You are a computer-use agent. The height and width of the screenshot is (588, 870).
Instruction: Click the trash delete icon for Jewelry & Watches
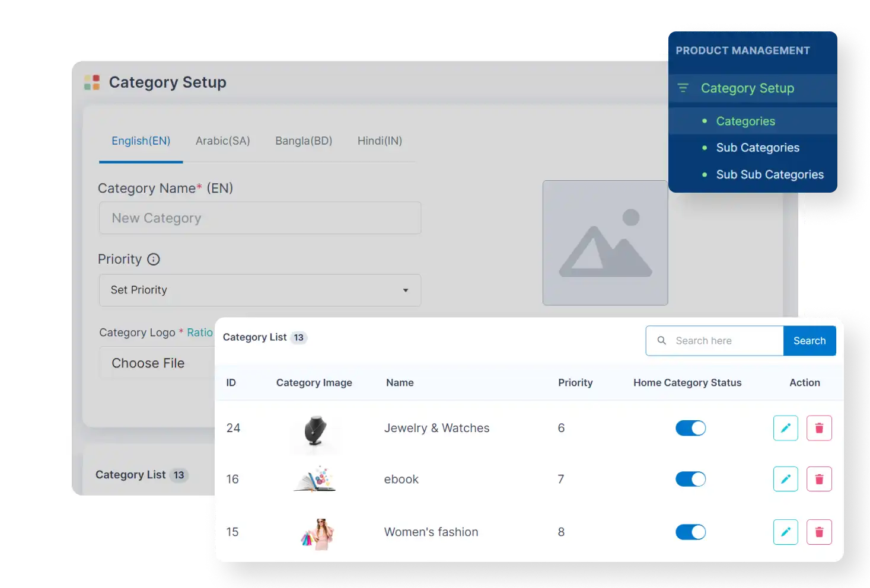pos(819,428)
